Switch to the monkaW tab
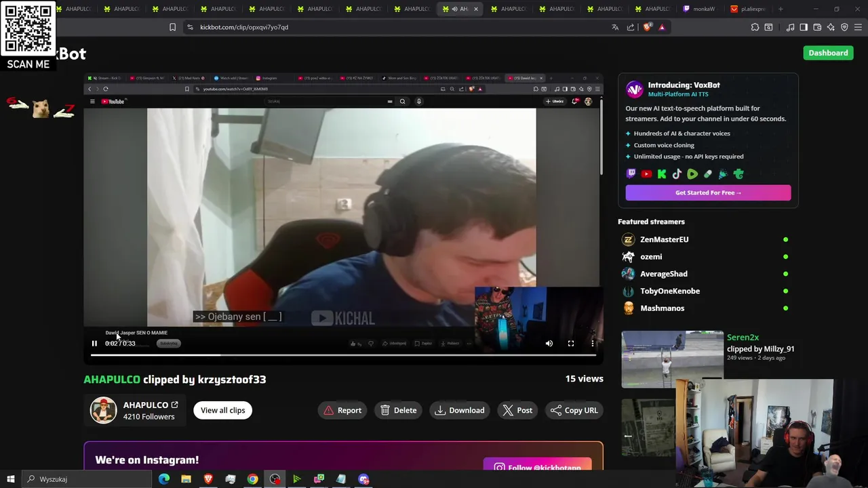The width and height of the screenshot is (868, 488). point(699,9)
